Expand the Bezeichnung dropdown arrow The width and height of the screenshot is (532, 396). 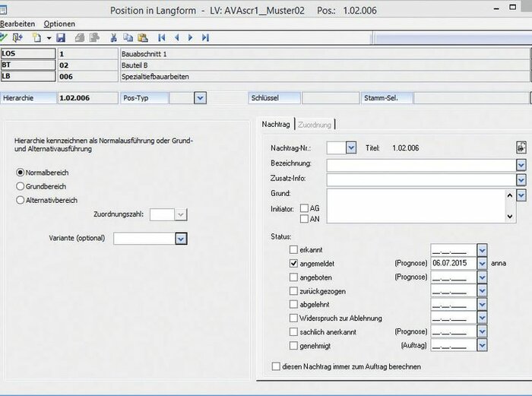[x=521, y=165]
